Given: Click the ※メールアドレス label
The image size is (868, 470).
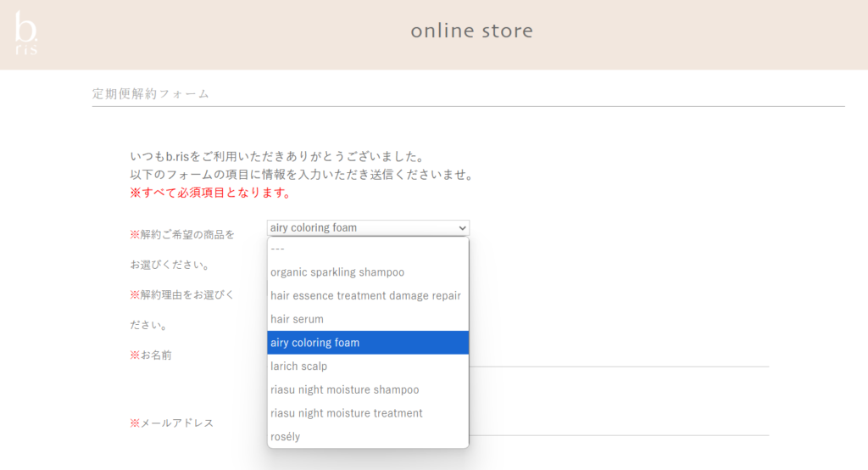Looking at the screenshot, I should point(171,422).
